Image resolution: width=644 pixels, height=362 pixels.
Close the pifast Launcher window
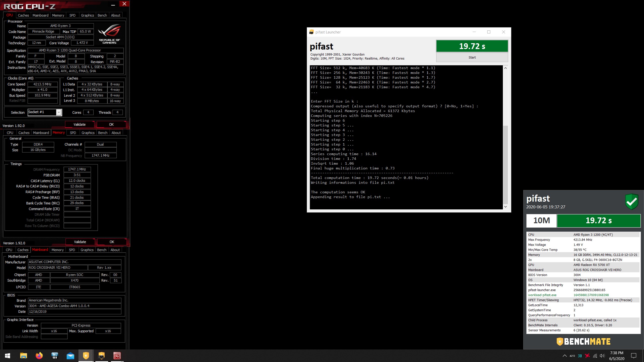[x=503, y=32]
